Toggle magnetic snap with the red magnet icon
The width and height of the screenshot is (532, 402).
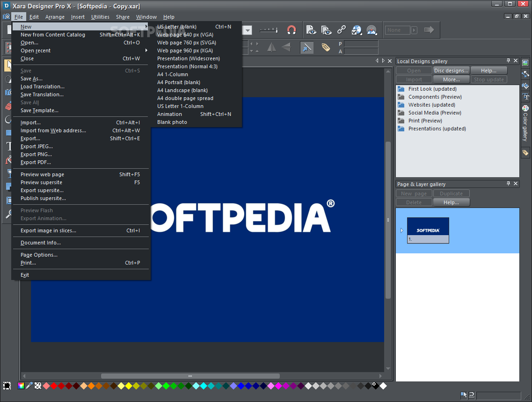tap(292, 30)
